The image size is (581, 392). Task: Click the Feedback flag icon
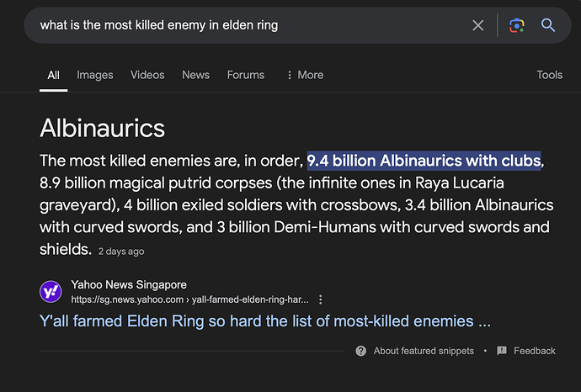[502, 351]
